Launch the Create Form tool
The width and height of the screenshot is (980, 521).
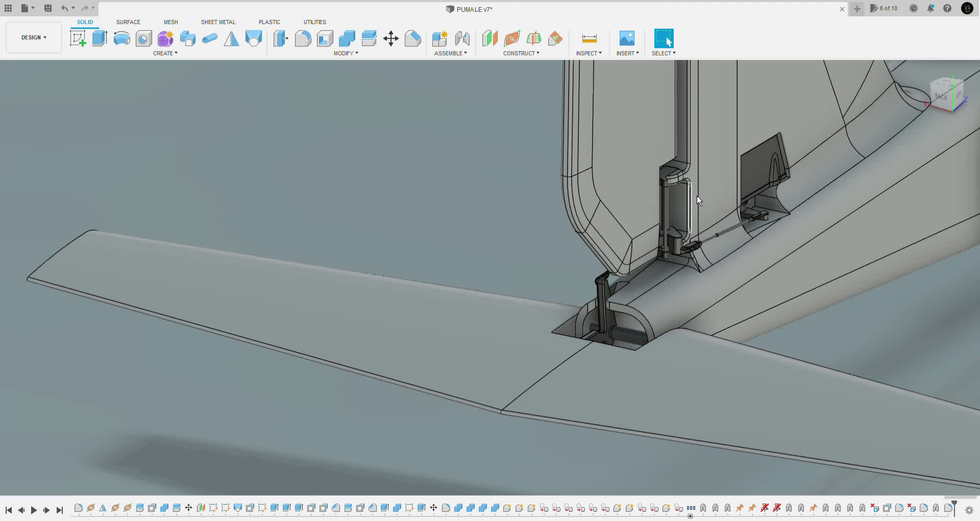click(x=165, y=38)
